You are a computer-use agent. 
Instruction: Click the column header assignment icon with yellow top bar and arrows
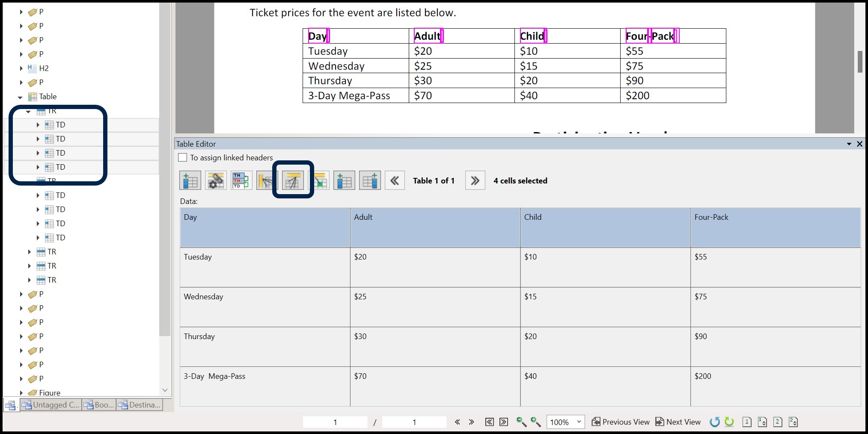point(293,180)
